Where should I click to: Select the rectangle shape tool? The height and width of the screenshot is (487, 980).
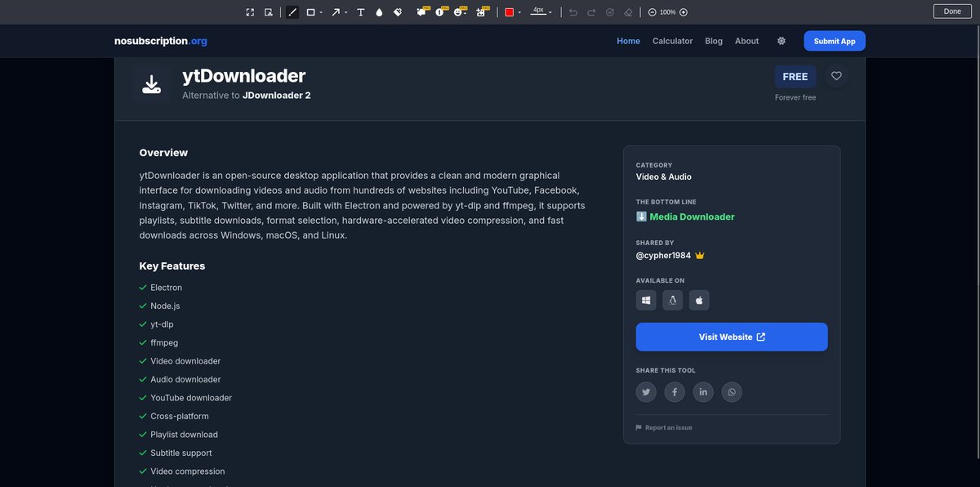tap(311, 12)
